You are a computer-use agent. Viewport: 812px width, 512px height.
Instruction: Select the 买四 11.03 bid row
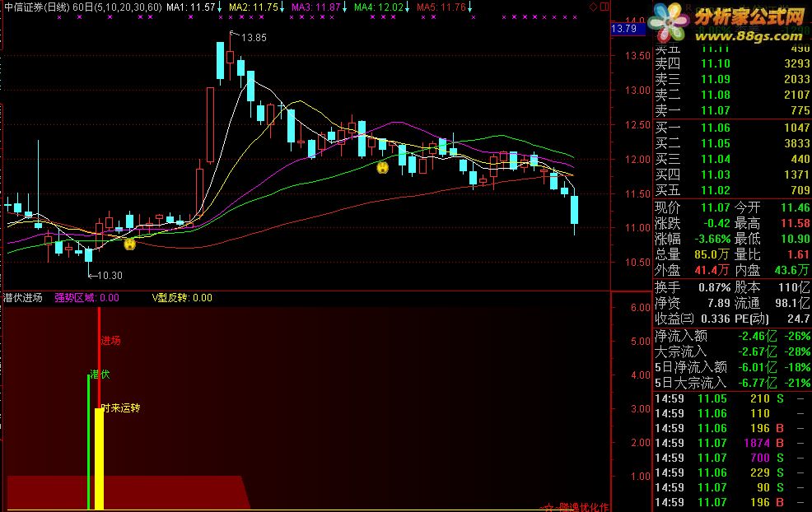(732, 175)
